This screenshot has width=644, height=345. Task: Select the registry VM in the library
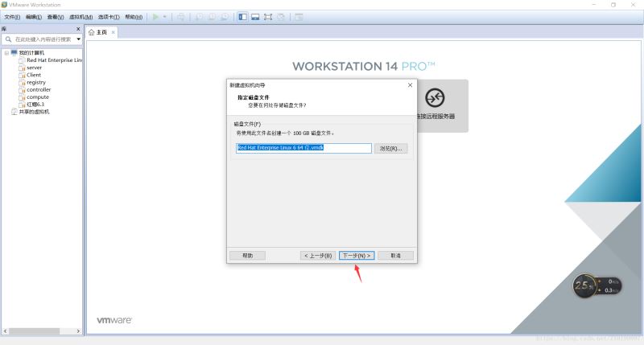tap(36, 83)
